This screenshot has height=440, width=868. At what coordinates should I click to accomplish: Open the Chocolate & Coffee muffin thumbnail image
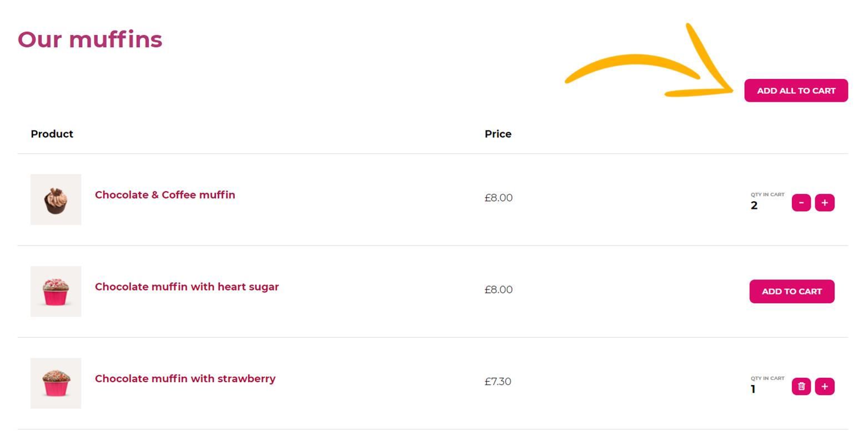pyautogui.click(x=56, y=199)
